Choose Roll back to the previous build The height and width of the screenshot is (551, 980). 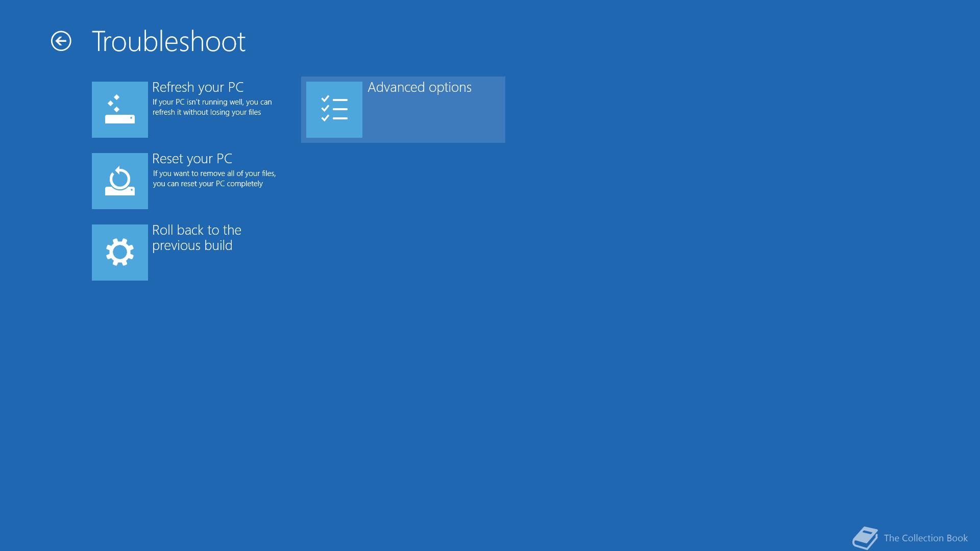[x=197, y=238]
